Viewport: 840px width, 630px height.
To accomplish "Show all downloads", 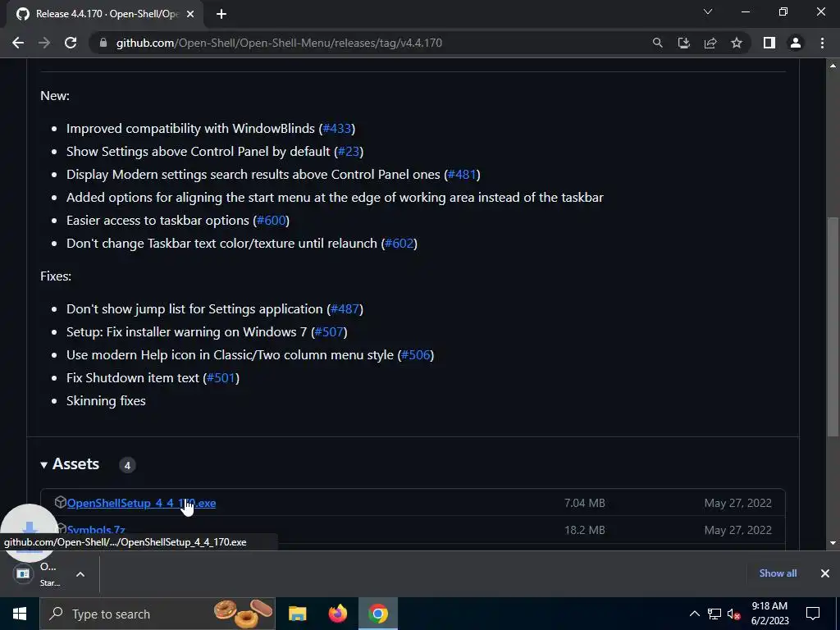I will pos(778,573).
